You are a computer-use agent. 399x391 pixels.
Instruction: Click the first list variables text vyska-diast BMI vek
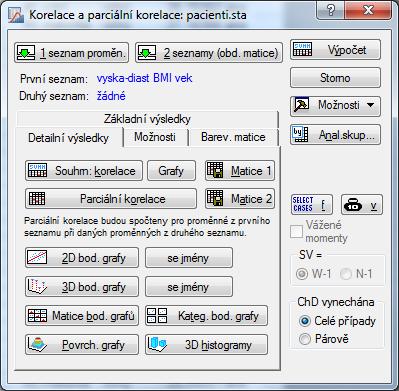144,78
